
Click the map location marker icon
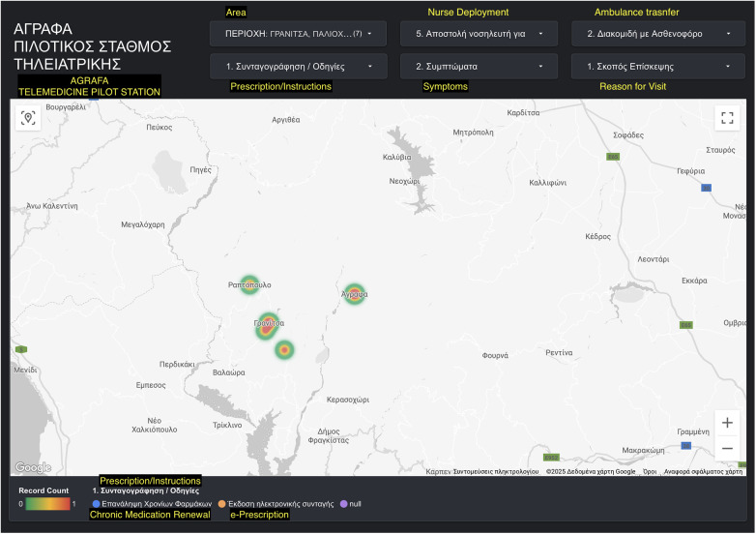click(x=28, y=118)
